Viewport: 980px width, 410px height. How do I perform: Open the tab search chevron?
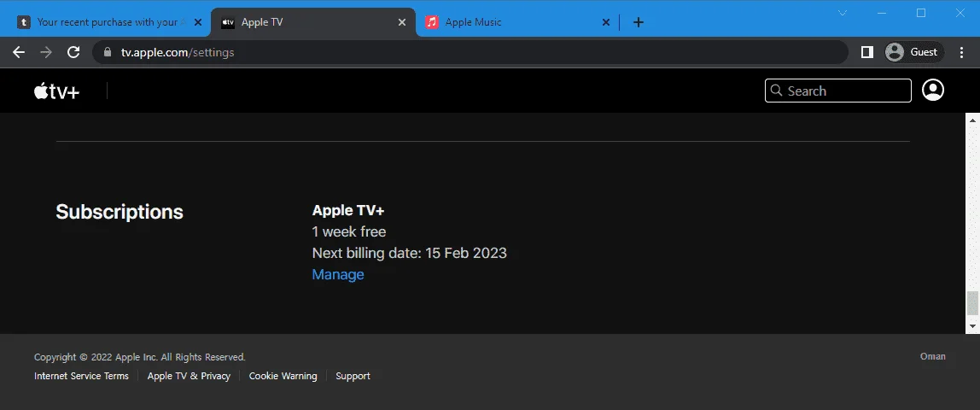[843, 13]
